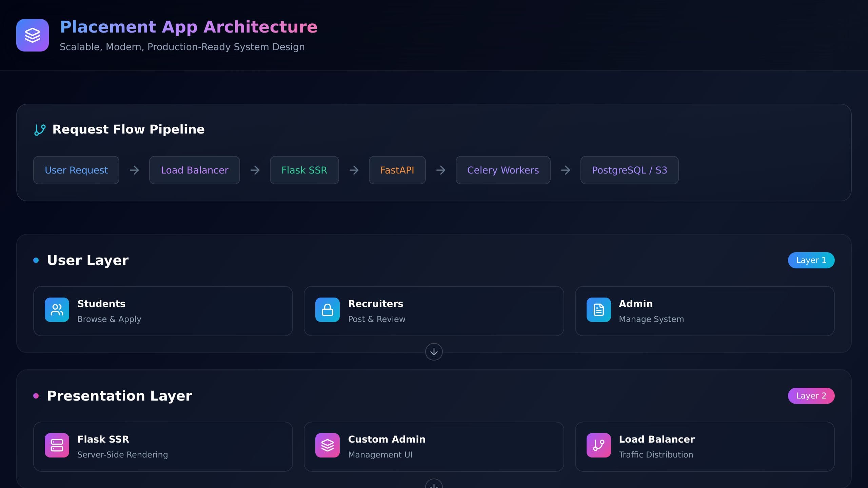Click the 'Manage System' text
Viewport: 868px width, 488px height.
pyautogui.click(x=651, y=319)
